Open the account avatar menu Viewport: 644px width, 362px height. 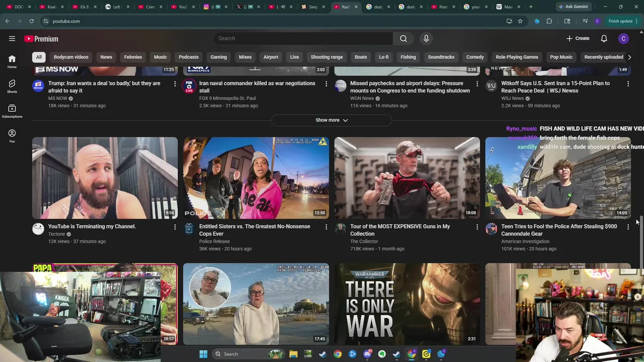(623, 39)
